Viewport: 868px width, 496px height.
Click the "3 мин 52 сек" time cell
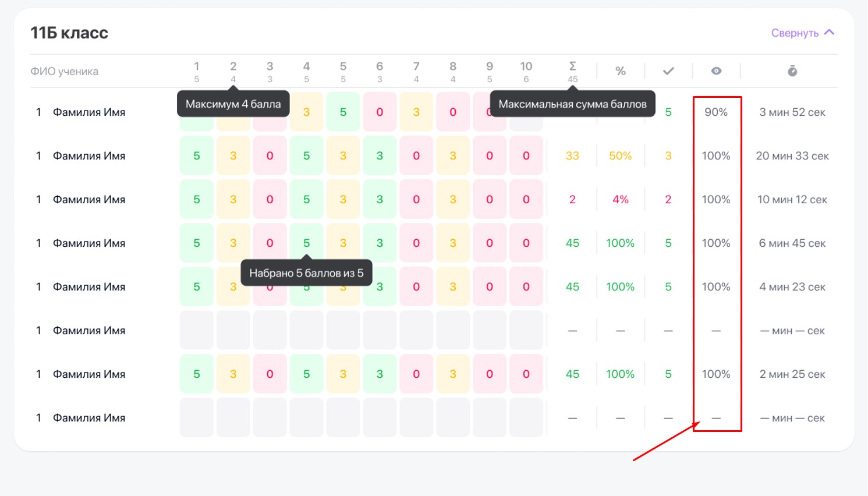click(x=792, y=112)
